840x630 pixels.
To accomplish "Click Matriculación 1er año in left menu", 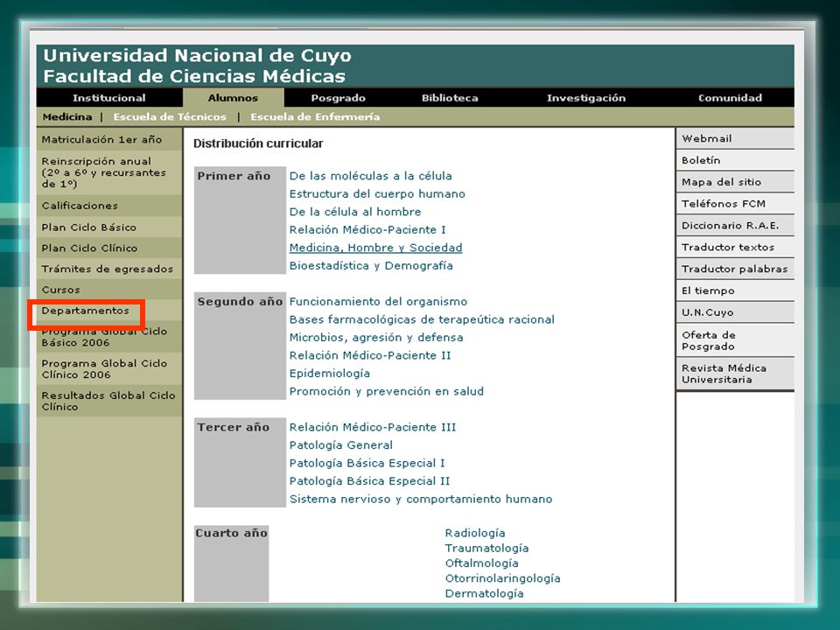I will 109,139.
